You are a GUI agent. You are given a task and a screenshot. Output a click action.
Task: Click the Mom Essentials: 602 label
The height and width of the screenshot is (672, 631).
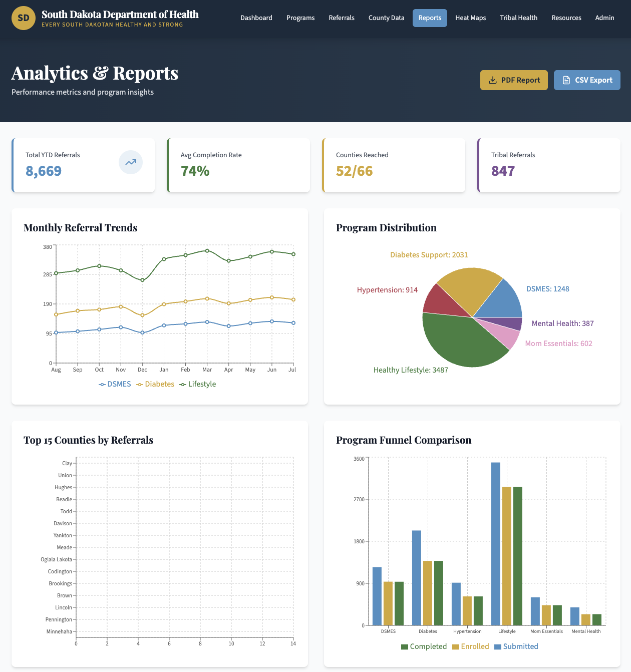point(559,344)
